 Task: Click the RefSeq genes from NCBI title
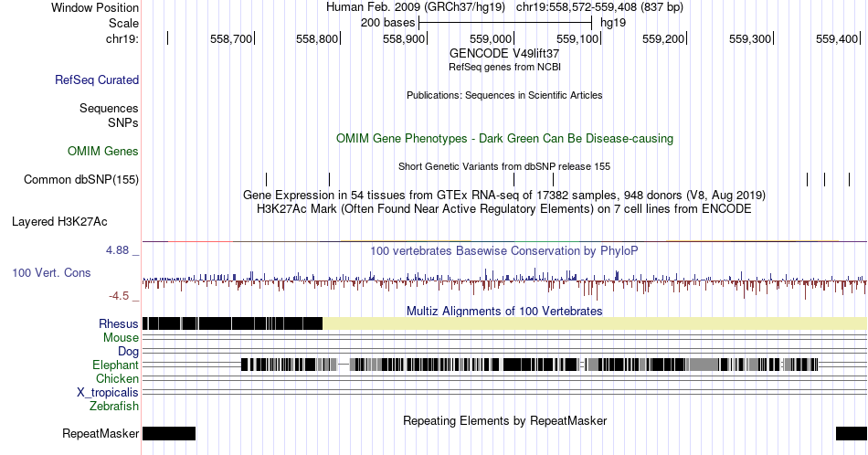click(504, 67)
